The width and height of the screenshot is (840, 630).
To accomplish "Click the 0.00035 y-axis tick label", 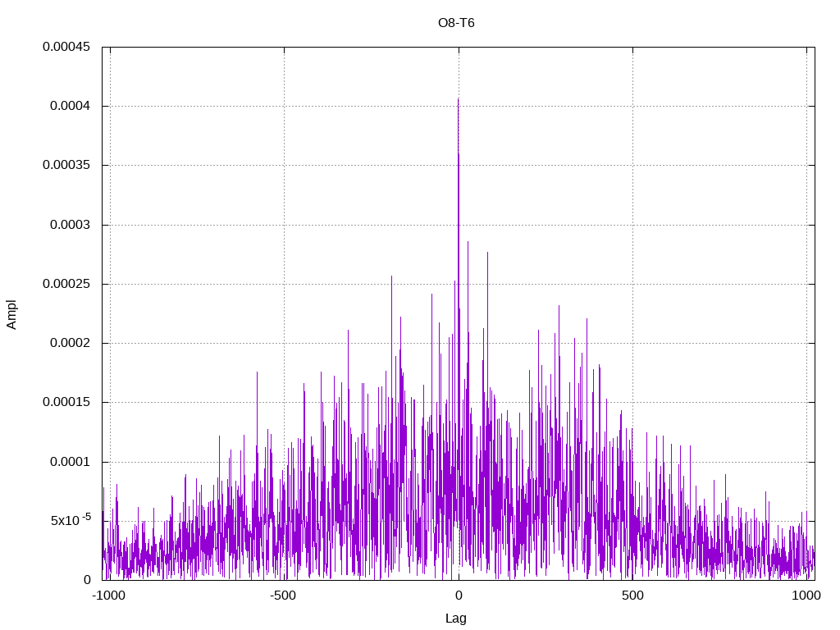I will click(x=66, y=165).
